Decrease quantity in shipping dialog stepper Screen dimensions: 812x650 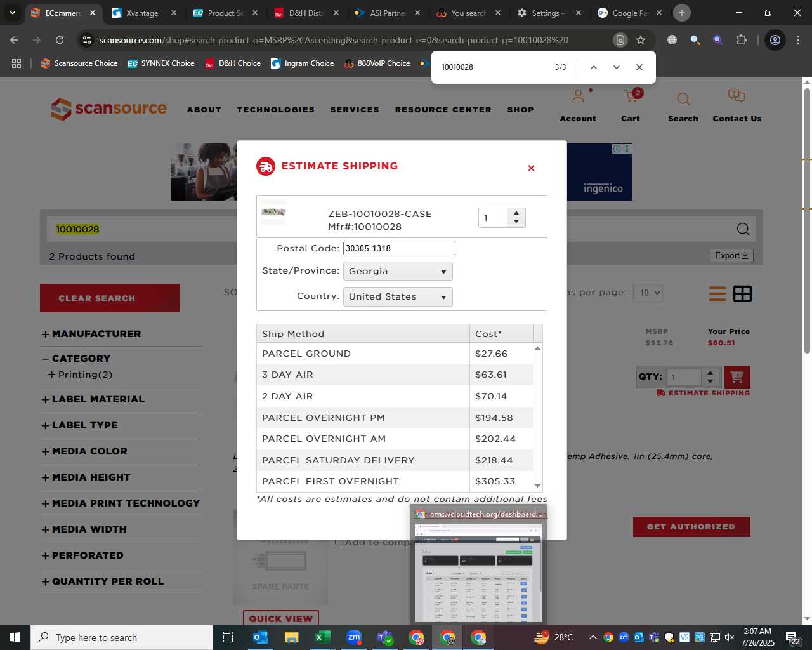click(x=516, y=222)
